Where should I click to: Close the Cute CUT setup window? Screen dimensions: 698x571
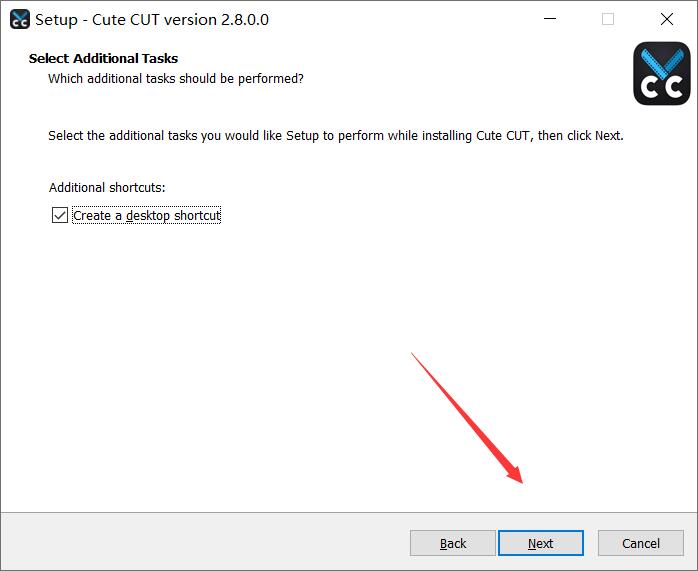pyautogui.click(x=666, y=19)
